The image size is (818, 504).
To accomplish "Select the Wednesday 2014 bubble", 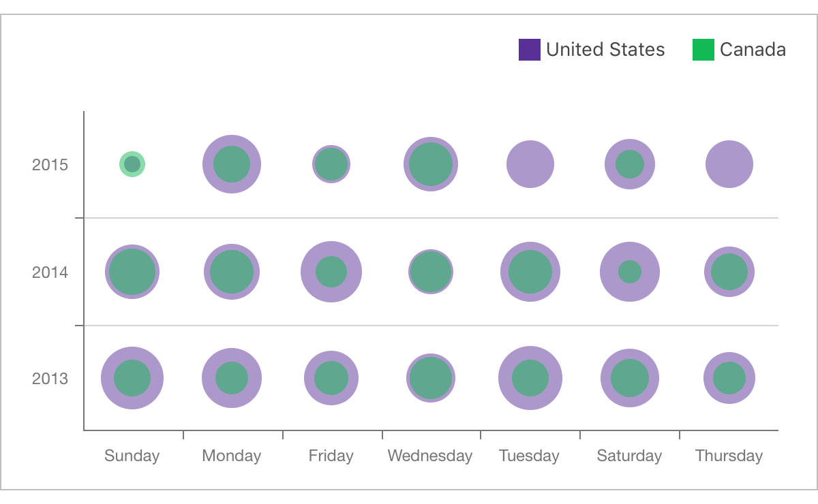I will click(431, 272).
